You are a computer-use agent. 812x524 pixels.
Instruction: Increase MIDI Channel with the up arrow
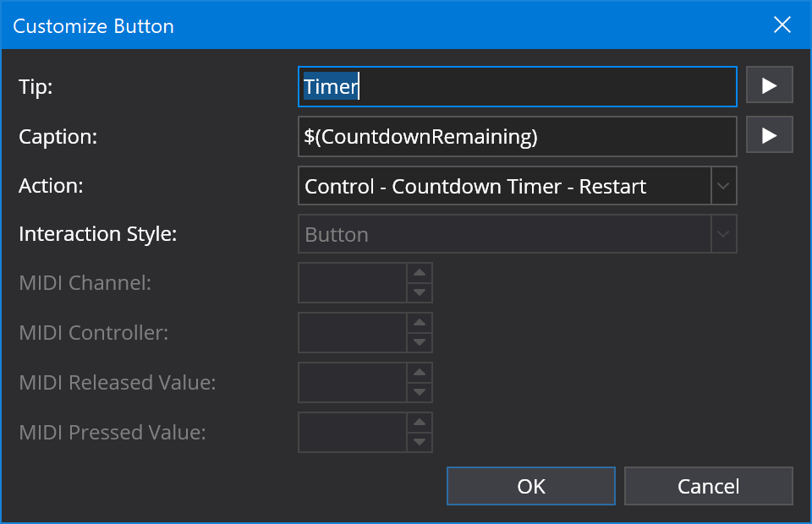(x=420, y=274)
